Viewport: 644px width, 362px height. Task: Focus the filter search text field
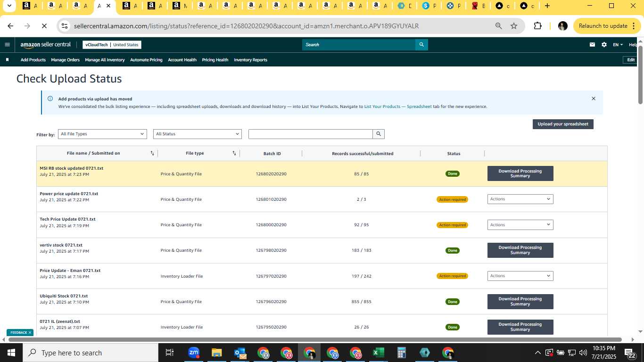coord(311,134)
